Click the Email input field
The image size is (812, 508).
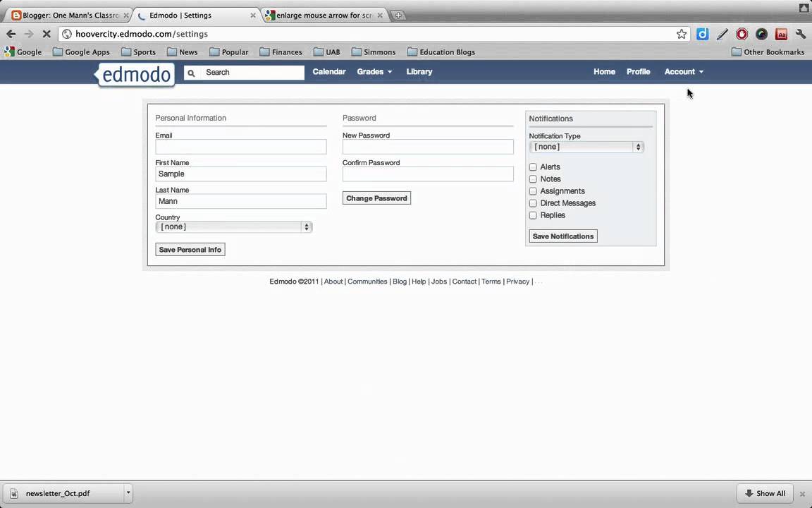(x=241, y=147)
